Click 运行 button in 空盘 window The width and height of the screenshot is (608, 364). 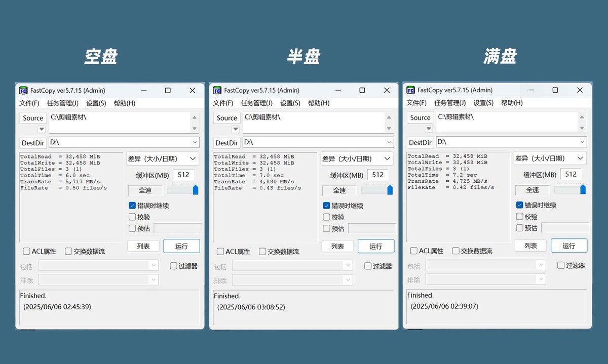pos(181,246)
